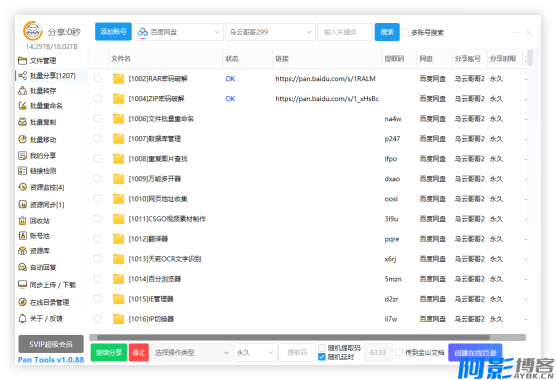
Task: Click the SVIP超级会员 button
Action: tap(51, 344)
